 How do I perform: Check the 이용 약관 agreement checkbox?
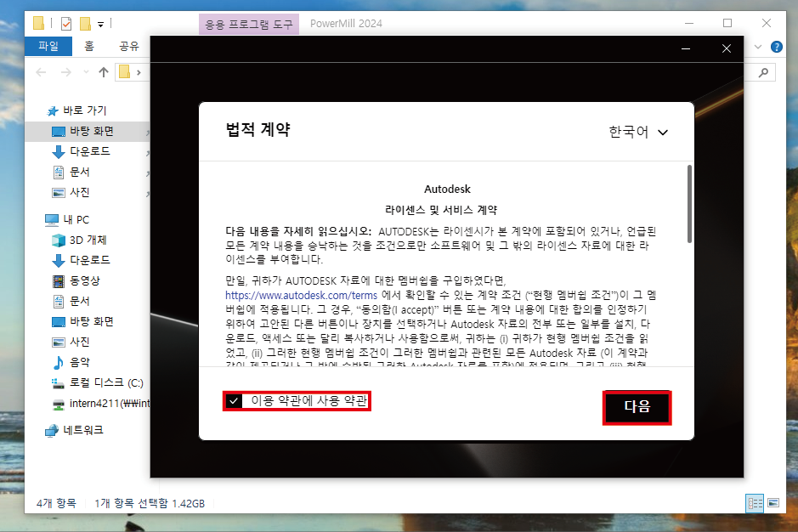234,401
